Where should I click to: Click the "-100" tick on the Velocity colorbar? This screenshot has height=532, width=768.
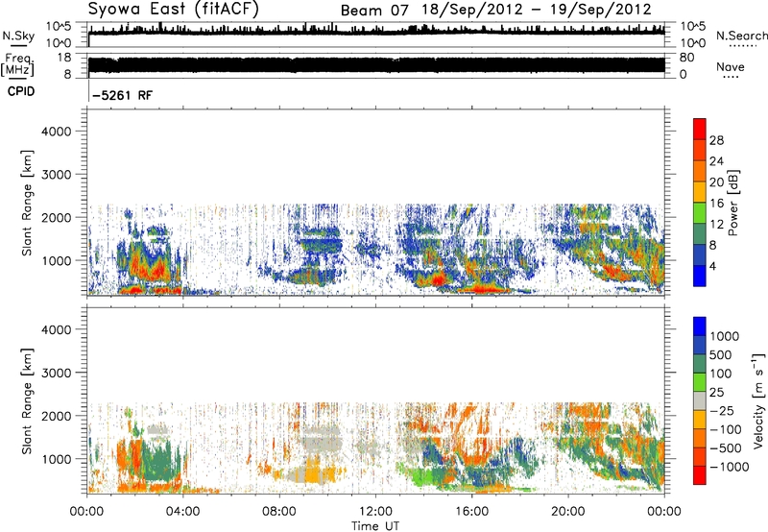724,429
